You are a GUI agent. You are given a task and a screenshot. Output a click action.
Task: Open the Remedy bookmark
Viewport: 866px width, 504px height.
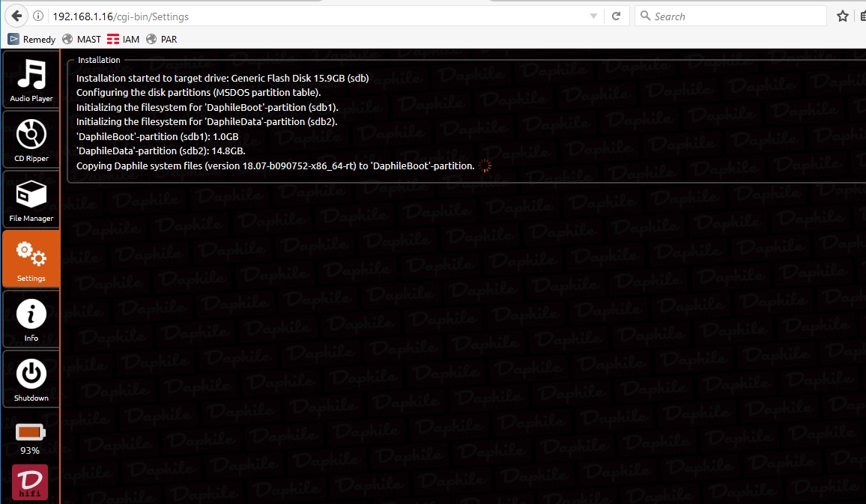[x=32, y=39]
